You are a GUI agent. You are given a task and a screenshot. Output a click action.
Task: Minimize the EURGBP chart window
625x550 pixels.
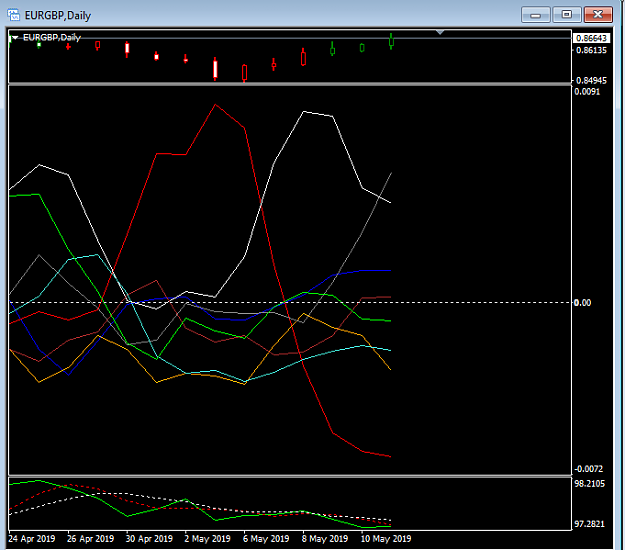point(536,15)
